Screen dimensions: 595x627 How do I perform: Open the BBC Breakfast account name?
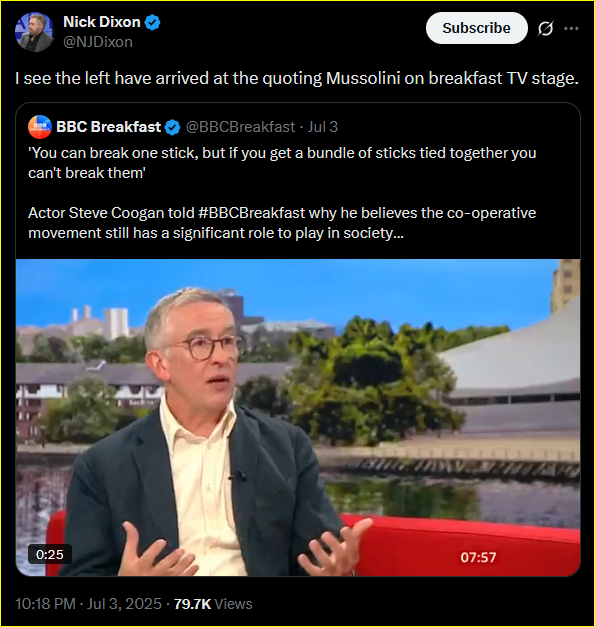108,127
